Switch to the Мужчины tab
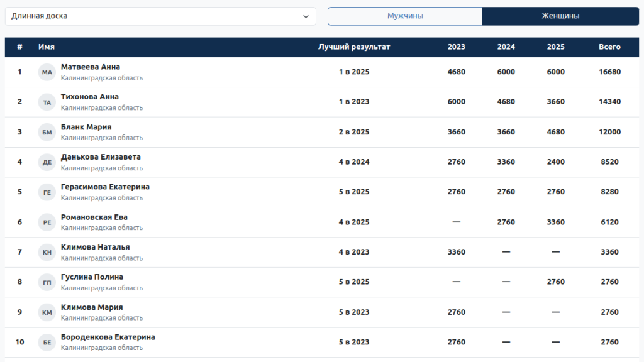The image size is (644, 362). [405, 16]
